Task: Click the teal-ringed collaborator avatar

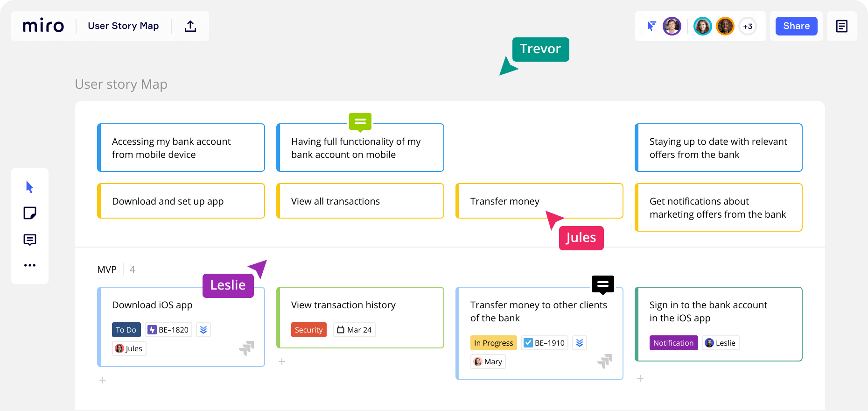Action: (702, 26)
